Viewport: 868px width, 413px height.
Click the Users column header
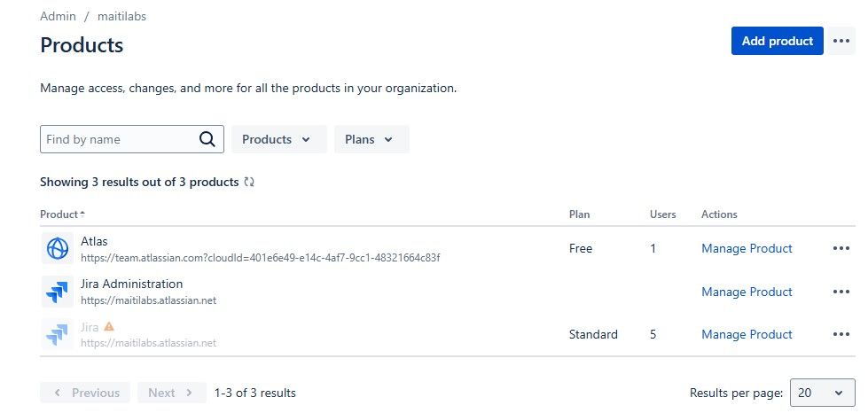tap(662, 214)
